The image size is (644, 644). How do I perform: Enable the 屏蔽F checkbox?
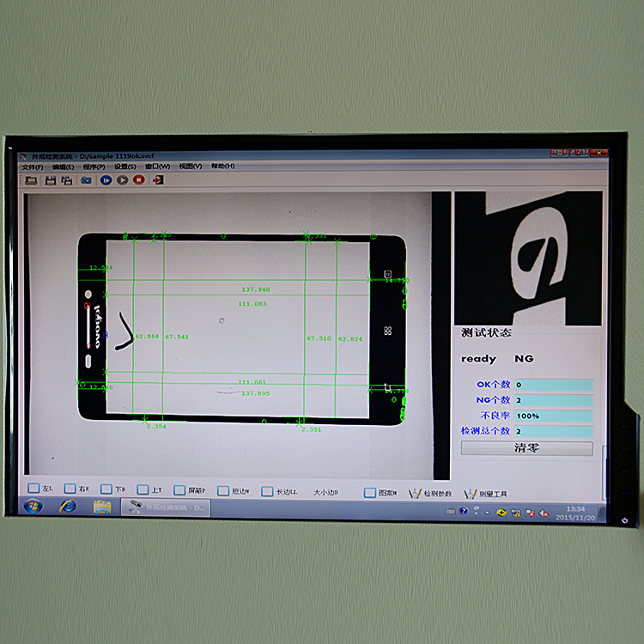179,490
